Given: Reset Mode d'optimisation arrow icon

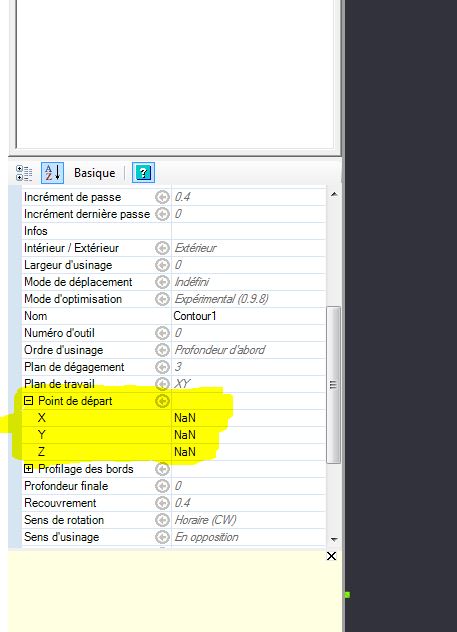Looking at the screenshot, I should click(x=162, y=299).
